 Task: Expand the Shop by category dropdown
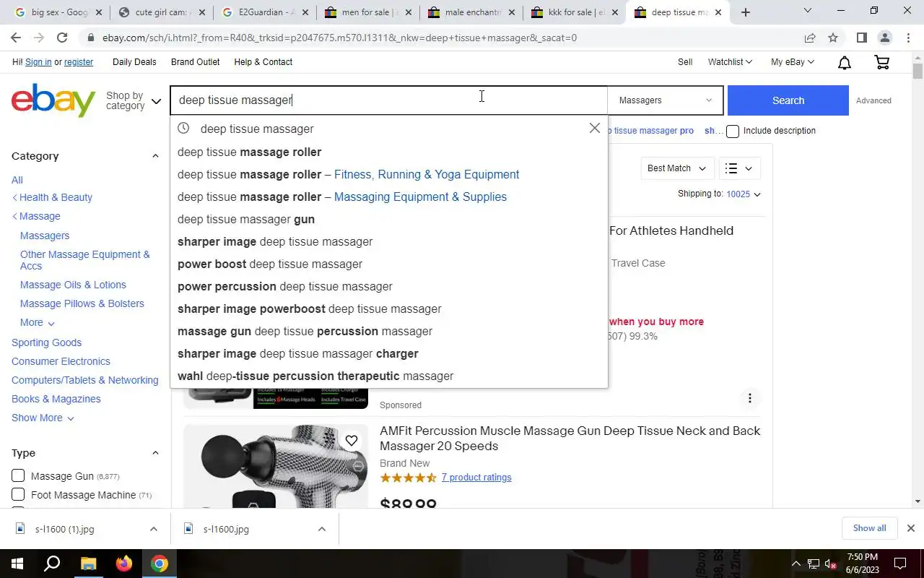(134, 100)
